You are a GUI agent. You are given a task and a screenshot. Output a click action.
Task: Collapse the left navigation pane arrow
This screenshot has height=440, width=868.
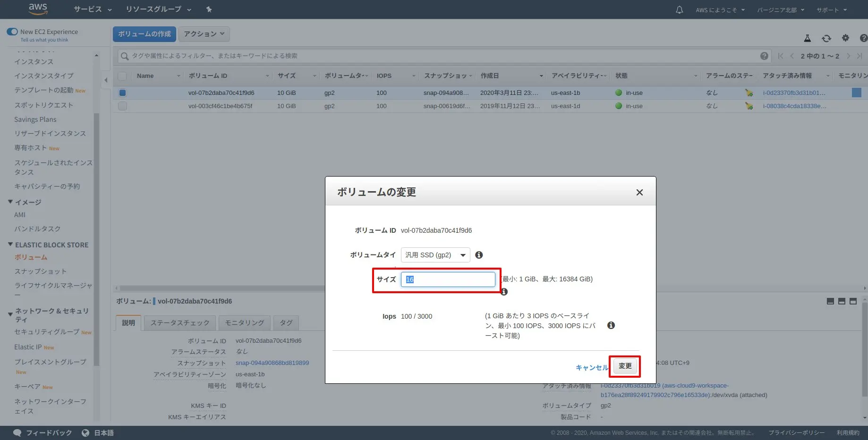(106, 80)
